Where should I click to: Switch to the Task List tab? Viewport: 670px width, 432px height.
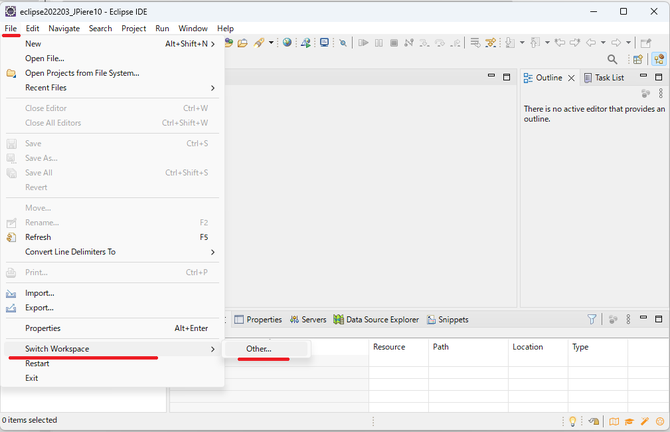[608, 78]
